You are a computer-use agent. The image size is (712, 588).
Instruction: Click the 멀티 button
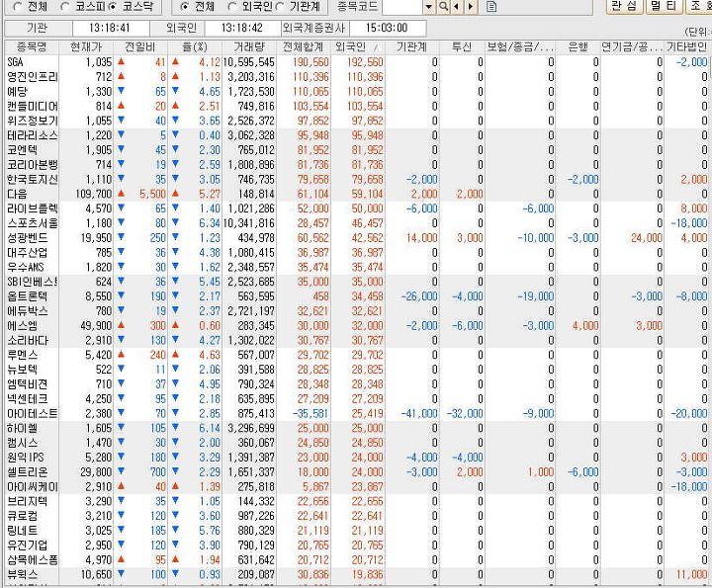[x=664, y=6]
